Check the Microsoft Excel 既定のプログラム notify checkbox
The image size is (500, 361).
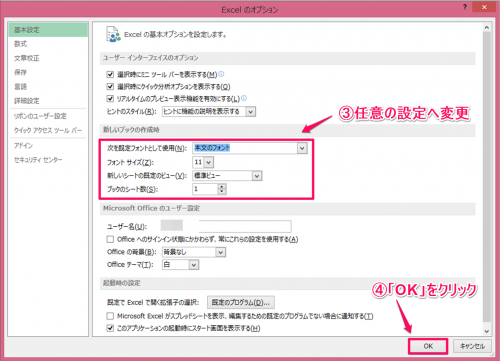point(110,316)
